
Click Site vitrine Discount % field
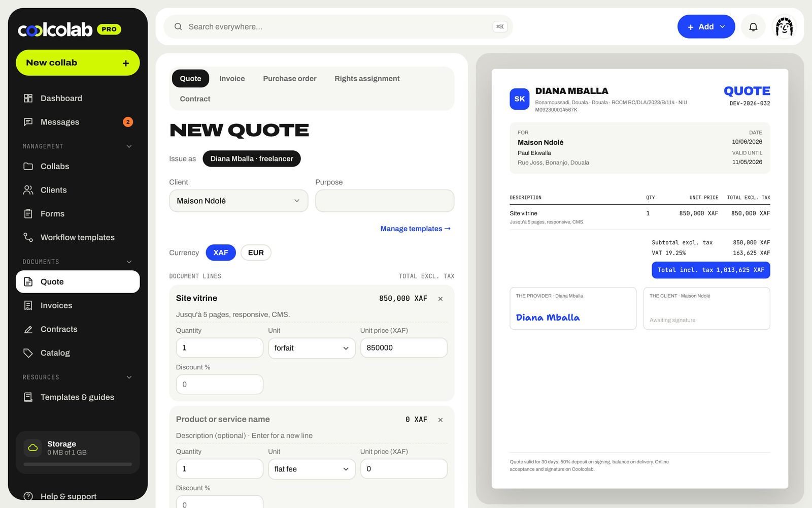[219, 385]
